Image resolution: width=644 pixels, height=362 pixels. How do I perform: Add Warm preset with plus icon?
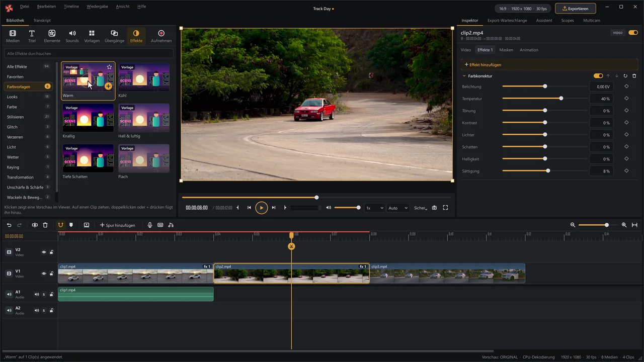coord(108,86)
